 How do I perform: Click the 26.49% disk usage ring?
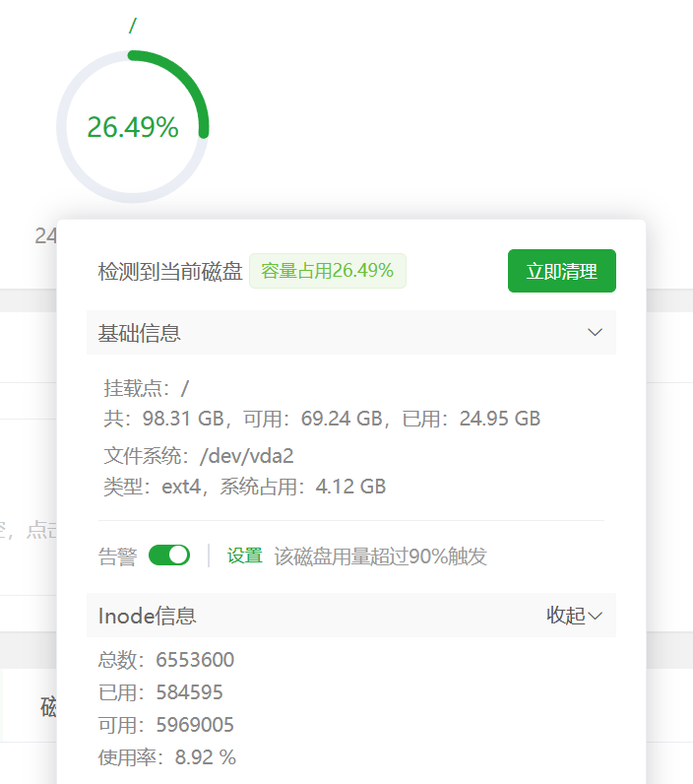tap(133, 126)
